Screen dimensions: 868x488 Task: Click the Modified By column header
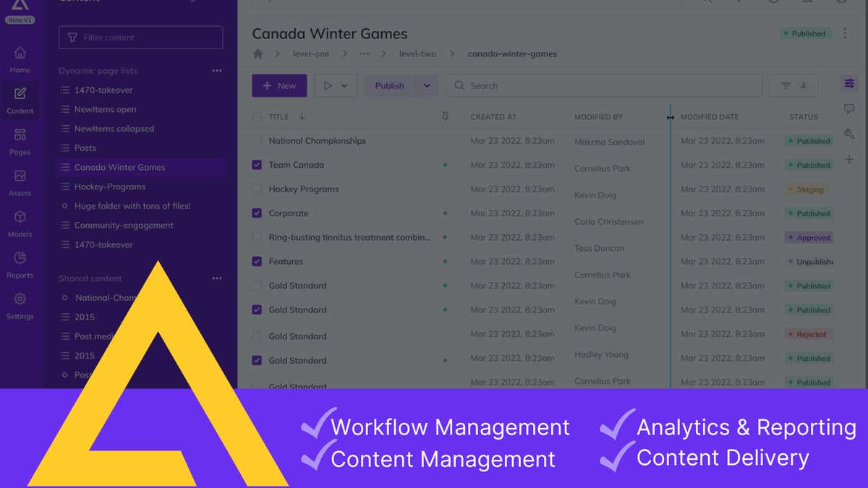pos(598,117)
